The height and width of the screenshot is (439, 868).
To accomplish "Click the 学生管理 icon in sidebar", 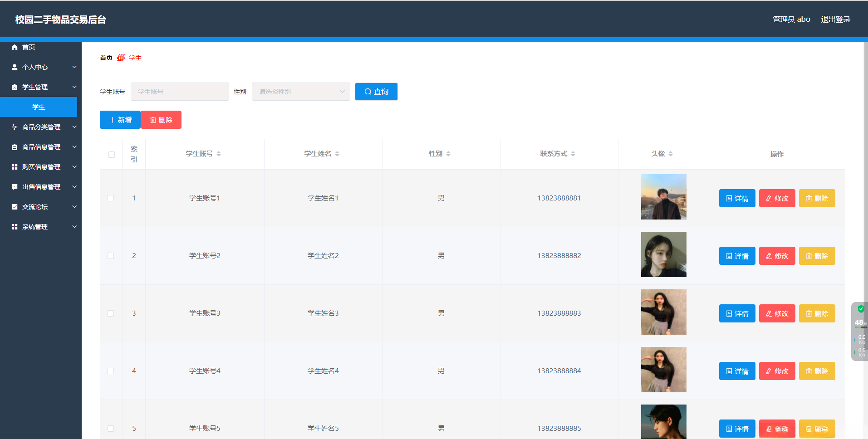I will tap(14, 87).
